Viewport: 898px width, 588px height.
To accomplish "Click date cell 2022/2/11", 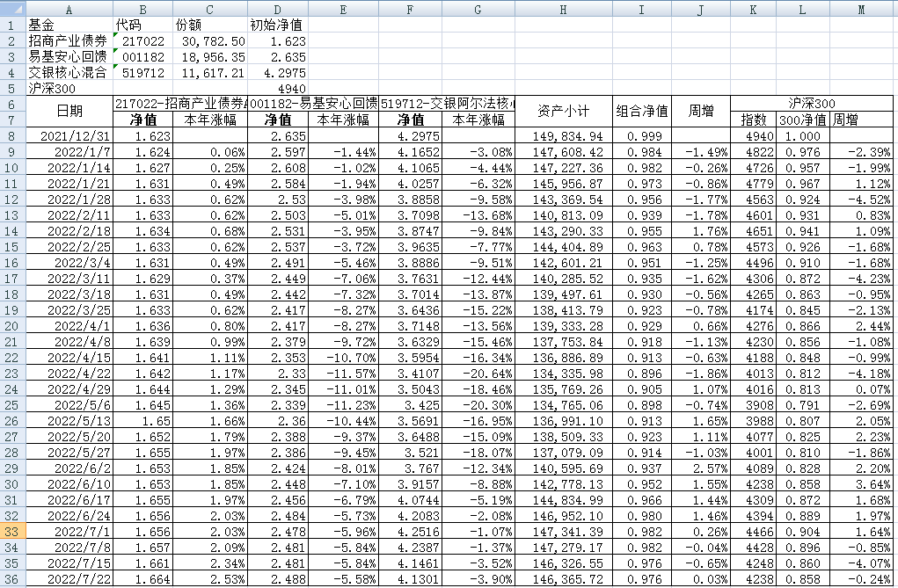I will [x=69, y=215].
